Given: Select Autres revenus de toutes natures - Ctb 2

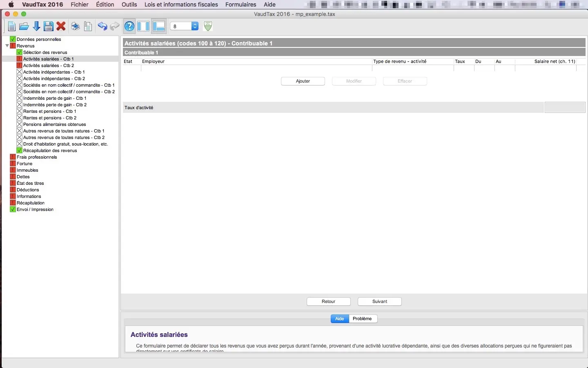Looking at the screenshot, I should [64, 137].
